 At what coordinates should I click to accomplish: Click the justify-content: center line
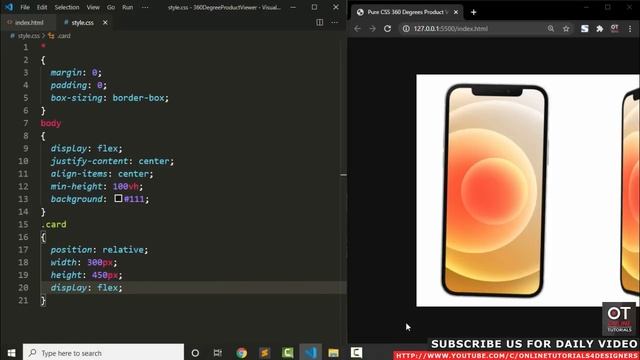pos(112,161)
